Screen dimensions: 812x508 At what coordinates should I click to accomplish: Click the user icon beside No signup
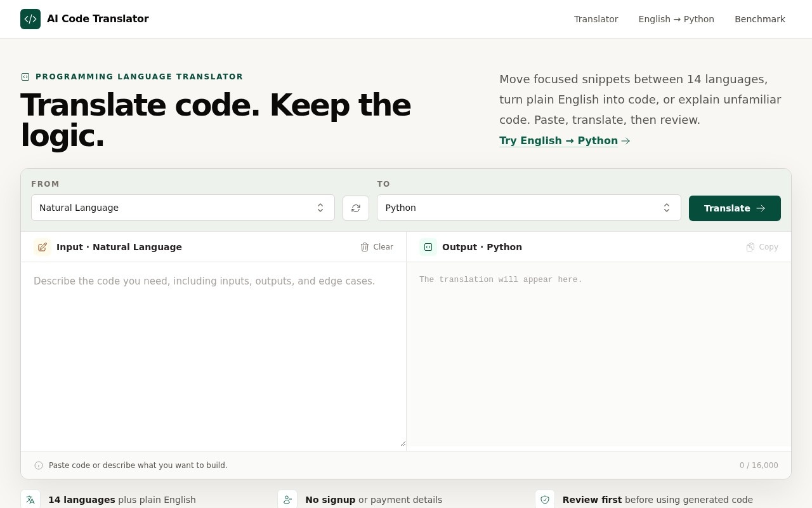[287, 500]
